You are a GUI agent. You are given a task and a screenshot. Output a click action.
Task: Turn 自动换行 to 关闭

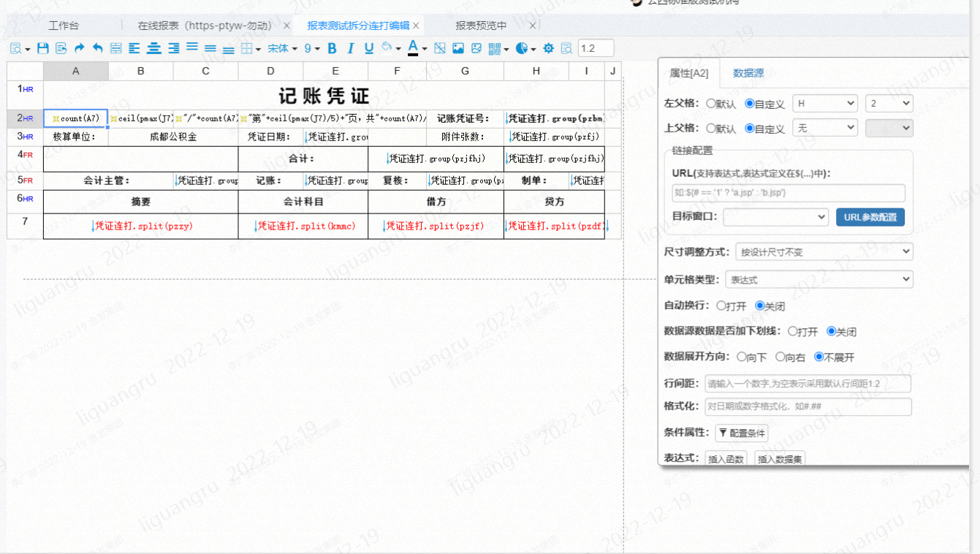click(759, 306)
